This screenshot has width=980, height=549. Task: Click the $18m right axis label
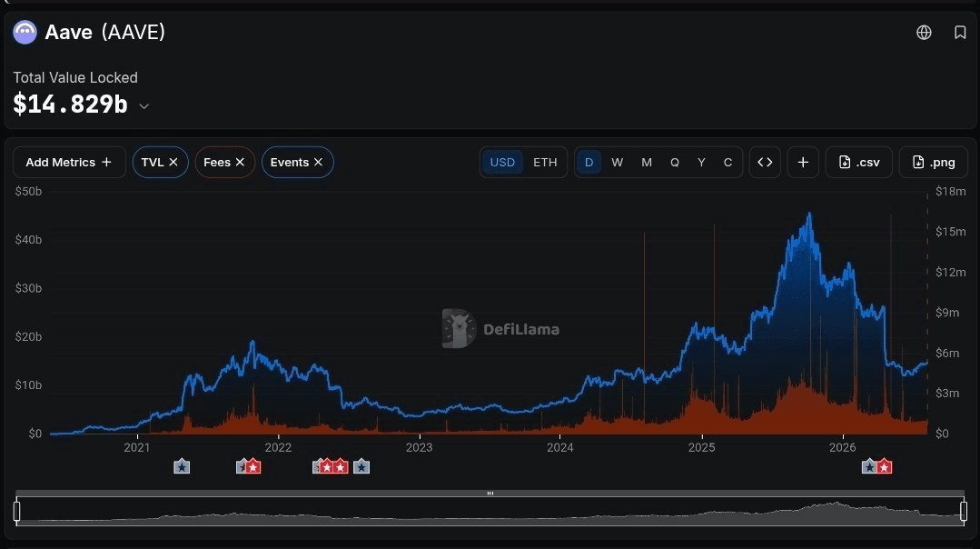tap(951, 192)
